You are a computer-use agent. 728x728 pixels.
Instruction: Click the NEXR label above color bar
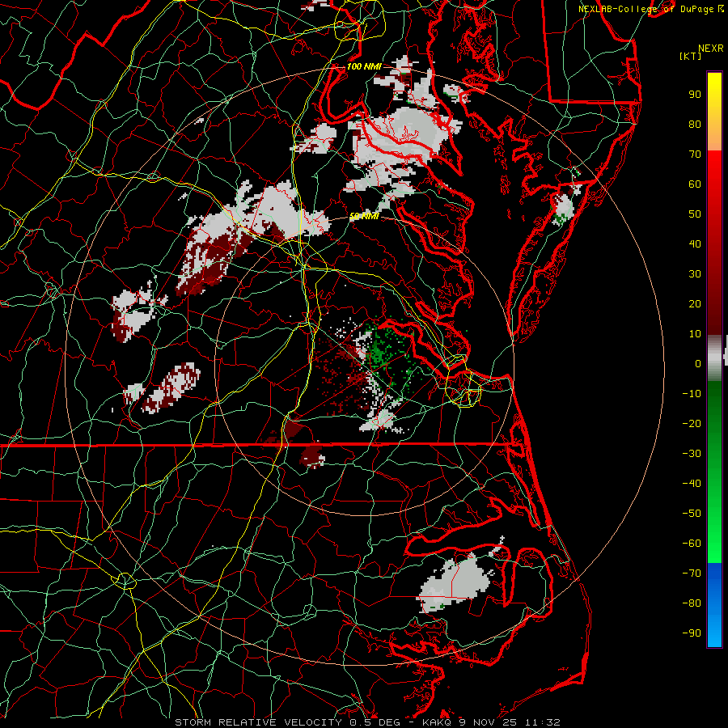(711, 49)
